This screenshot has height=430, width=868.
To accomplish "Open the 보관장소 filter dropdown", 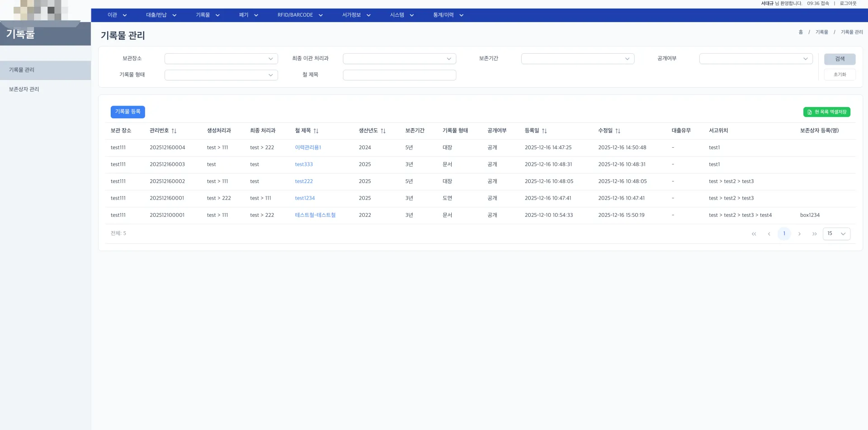I will click(x=221, y=59).
